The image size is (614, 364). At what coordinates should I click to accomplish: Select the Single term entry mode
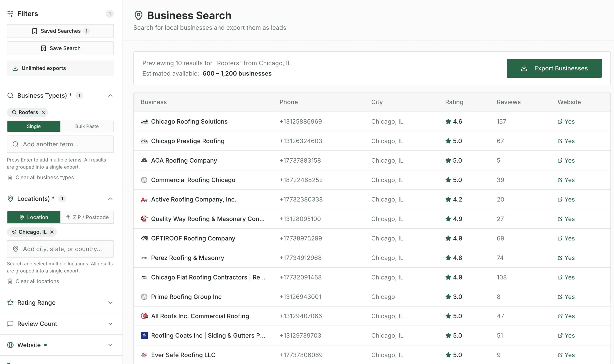click(34, 126)
